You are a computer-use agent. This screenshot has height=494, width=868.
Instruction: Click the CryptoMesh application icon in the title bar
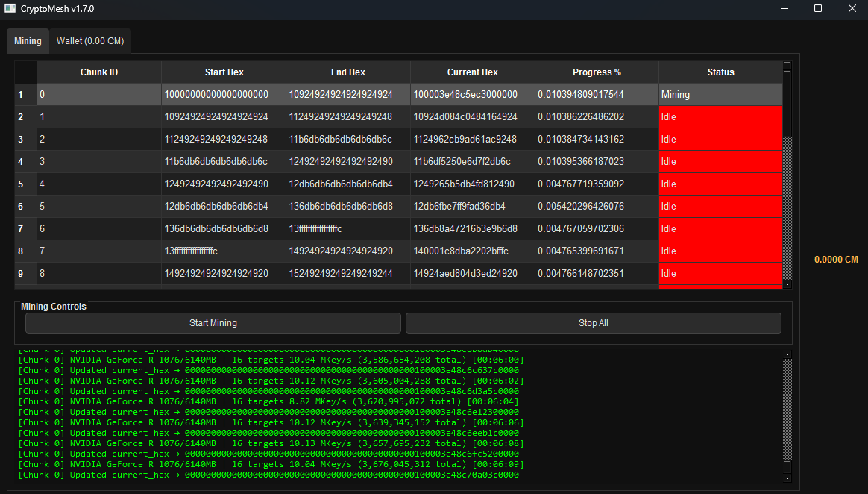tap(11, 8)
